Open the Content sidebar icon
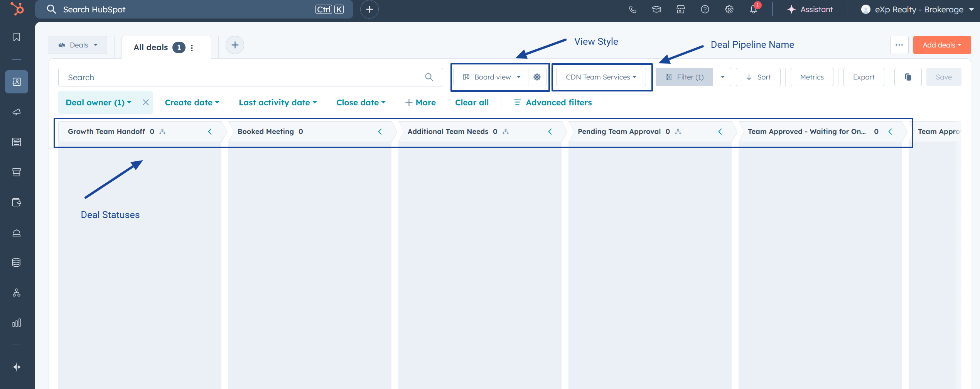Screen dimensions: 980x389 click(17, 142)
